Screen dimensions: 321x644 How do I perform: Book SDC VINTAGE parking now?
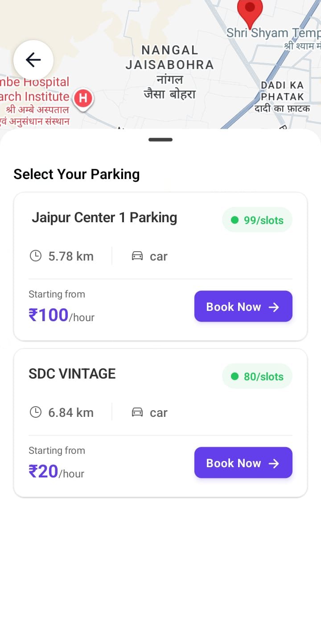243,463
